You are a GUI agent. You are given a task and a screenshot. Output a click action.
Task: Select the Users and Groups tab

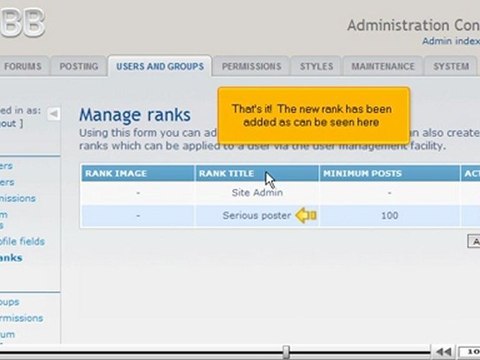coord(160,66)
